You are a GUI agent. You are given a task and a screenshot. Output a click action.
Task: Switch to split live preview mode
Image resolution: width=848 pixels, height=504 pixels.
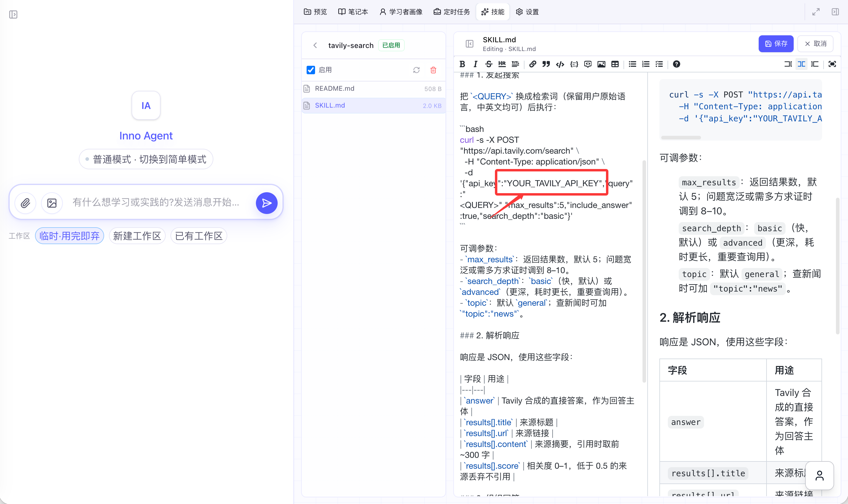click(802, 64)
